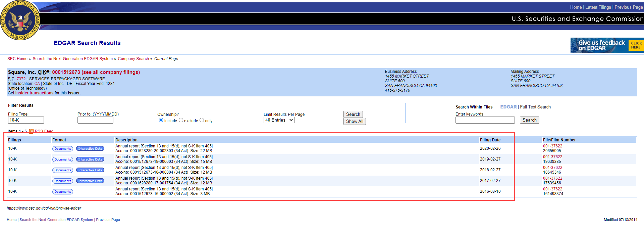Click the footer Home link
The height and width of the screenshot is (226, 644).
(12, 220)
